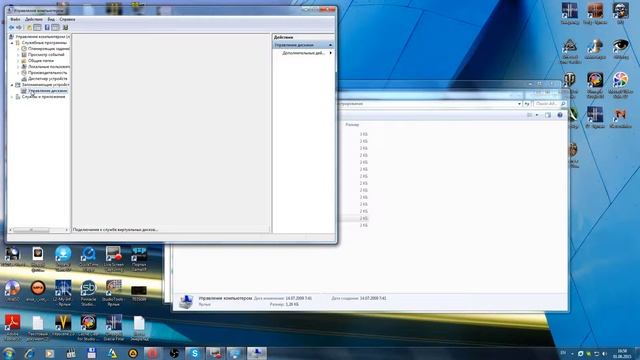Open the Вид menu
Viewport: 640px width, 360px height.
click(51, 19)
